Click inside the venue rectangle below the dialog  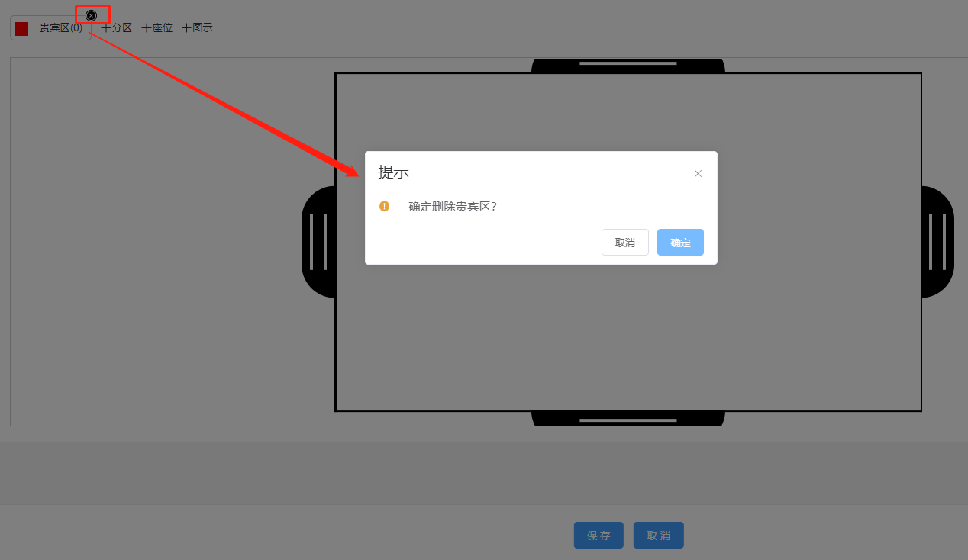(x=628, y=343)
